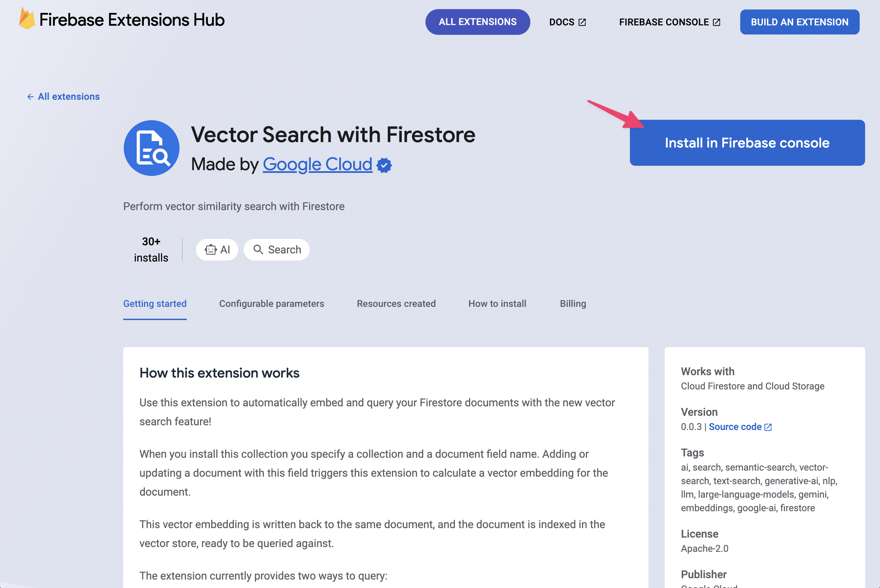The width and height of the screenshot is (880, 588).
Task: Expand the Resources created section
Action: (x=396, y=303)
